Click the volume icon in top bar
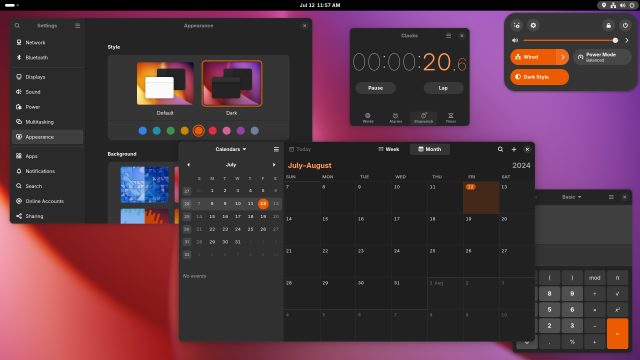This screenshot has width=640, height=360. click(x=622, y=5)
